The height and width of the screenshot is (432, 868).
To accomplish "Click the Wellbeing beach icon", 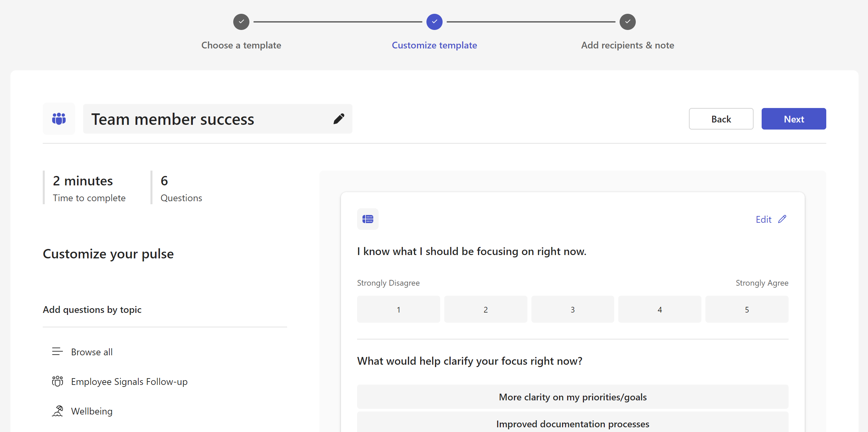I will [57, 411].
